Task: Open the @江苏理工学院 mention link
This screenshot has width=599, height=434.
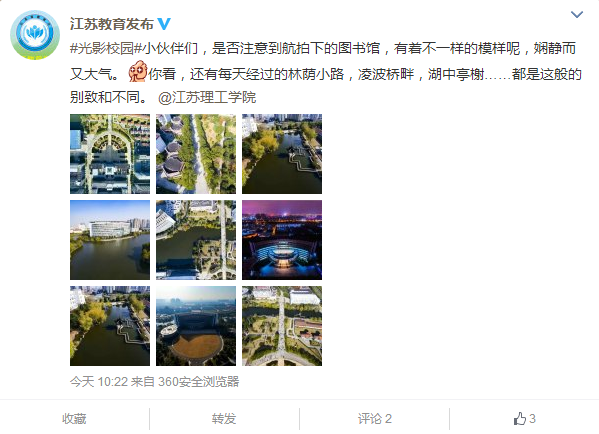Action: [x=207, y=97]
